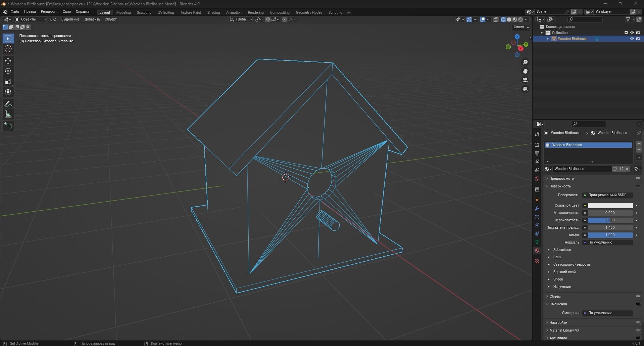Screen dimensions: 644x346
Task: Unlink the Wooden Birdhouse material
Action: click(x=627, y=169)
